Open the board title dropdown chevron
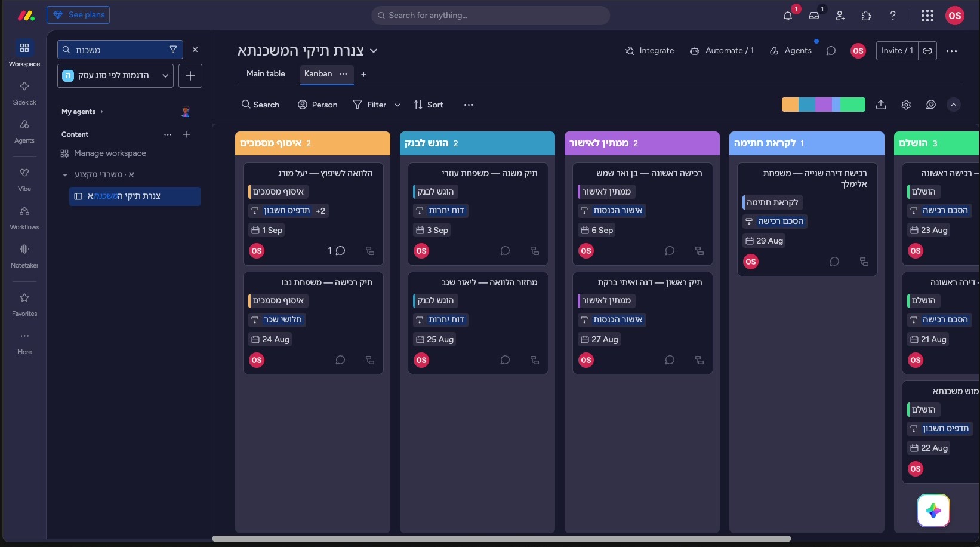The width and height of the screenshot is (980, 547). point(374,51)
